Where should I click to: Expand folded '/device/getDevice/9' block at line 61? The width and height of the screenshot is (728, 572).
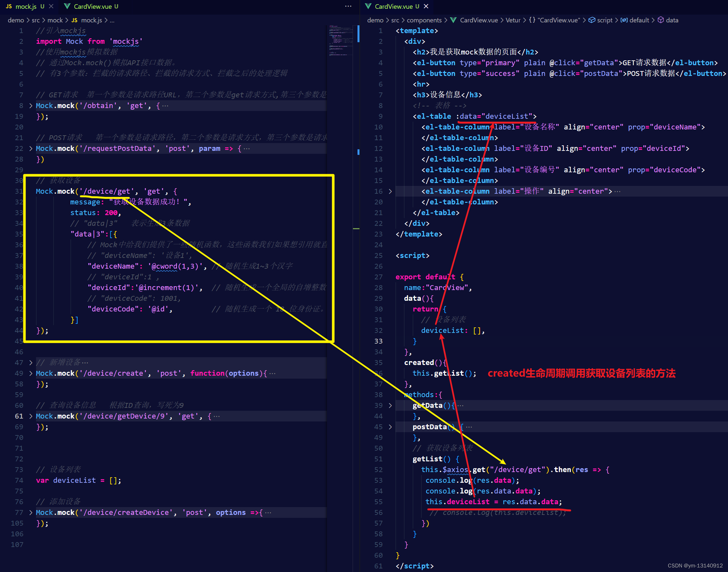coord(31,416)
